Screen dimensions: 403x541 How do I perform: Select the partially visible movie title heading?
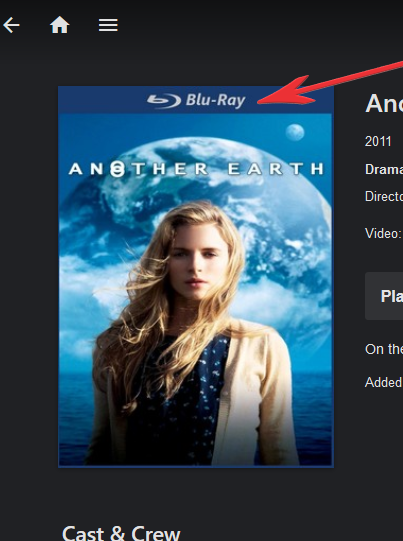coord(384,103)
